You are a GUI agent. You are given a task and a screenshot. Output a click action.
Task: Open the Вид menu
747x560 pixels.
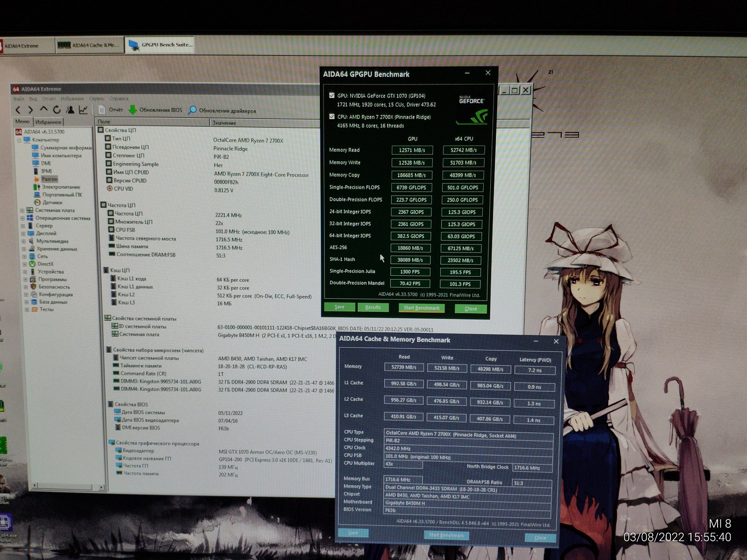[x=33, y=99]
